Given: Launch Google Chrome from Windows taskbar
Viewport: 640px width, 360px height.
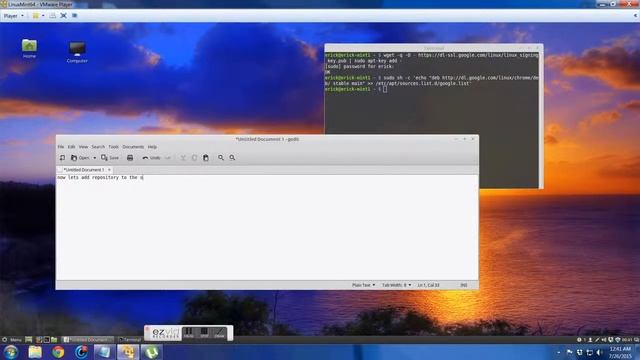Looking at the screenshot, I should (58, 352).
